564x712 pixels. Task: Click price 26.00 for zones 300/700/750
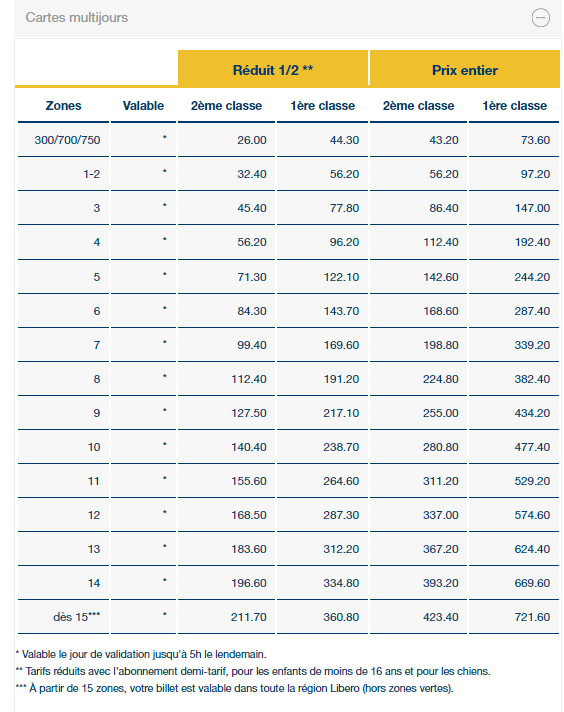252,140
